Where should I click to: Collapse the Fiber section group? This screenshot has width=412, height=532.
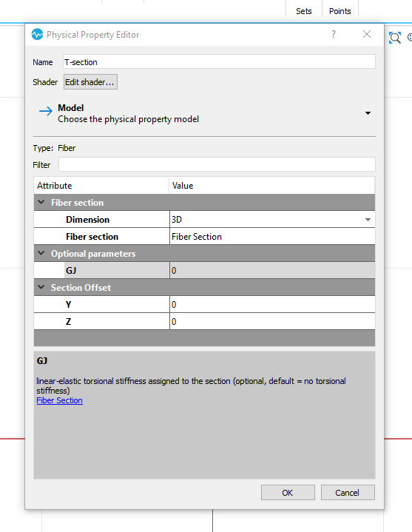point(41,202)
